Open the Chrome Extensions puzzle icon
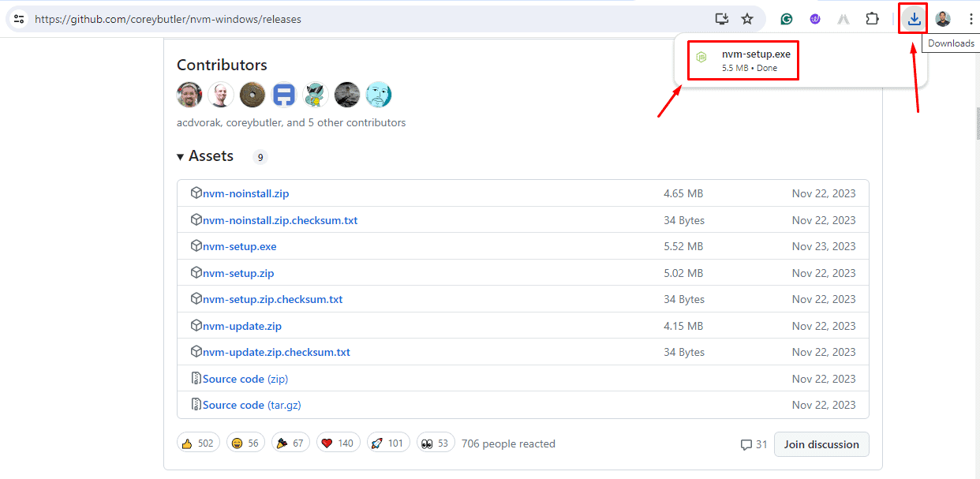980x479 pixels. 872,19
